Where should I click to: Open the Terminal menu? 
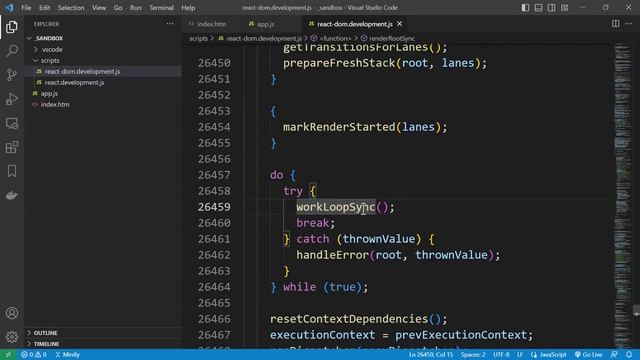pos(161,8)
